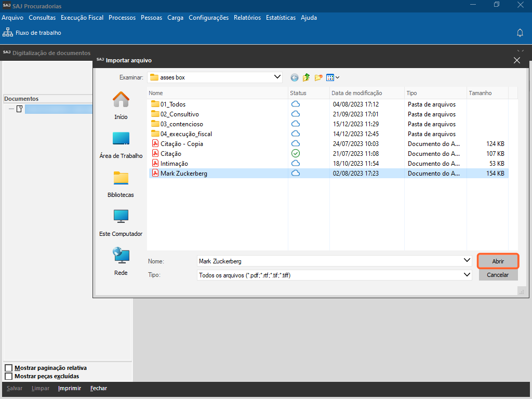This screenshot has height=399, width=532.
Task: Open the Nome filename dropdown list
Action: [467, 261]
